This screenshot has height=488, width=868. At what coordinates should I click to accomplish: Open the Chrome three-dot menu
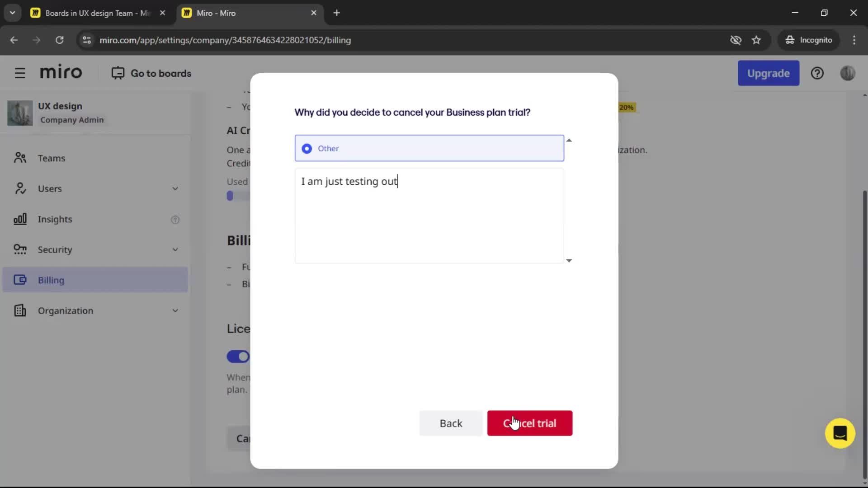click(x=854, y=40)
